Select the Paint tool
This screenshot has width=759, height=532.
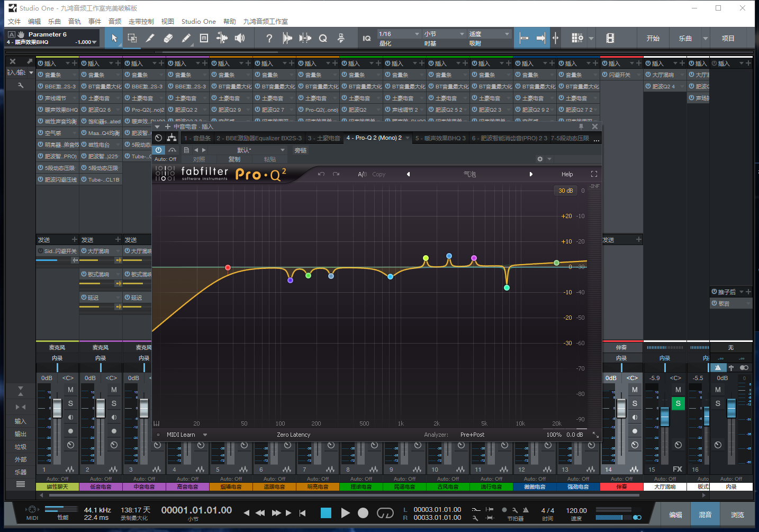click(186, 38)
